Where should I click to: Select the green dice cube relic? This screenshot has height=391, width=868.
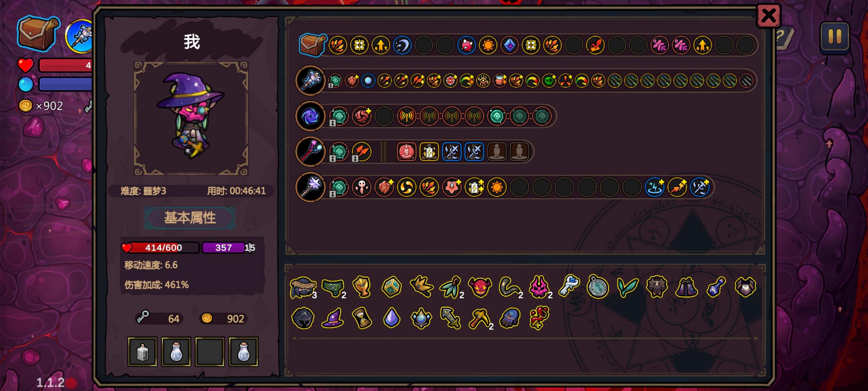pyautogui.click(x=391, y=287)
